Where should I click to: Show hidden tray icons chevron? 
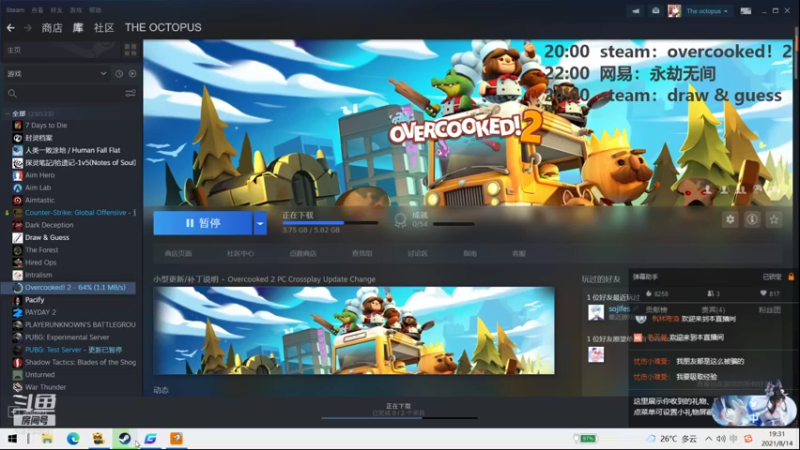(x=709, y=439)
